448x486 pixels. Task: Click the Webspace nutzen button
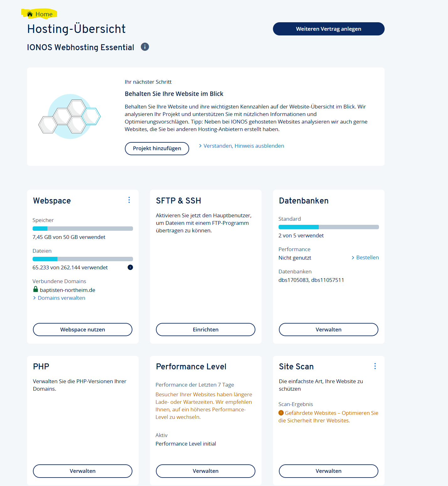pos(83,330)
